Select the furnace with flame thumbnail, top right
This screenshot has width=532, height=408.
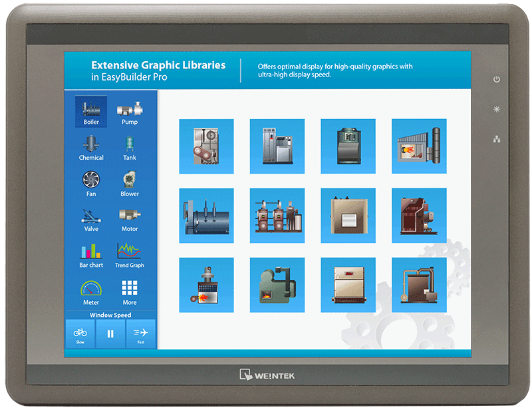pos(418,146)
